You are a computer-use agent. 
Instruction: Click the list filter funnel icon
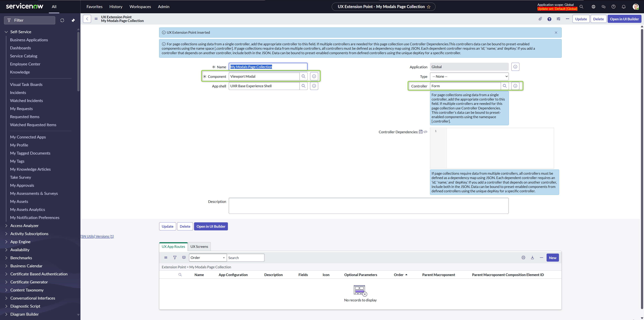(175, 257)
